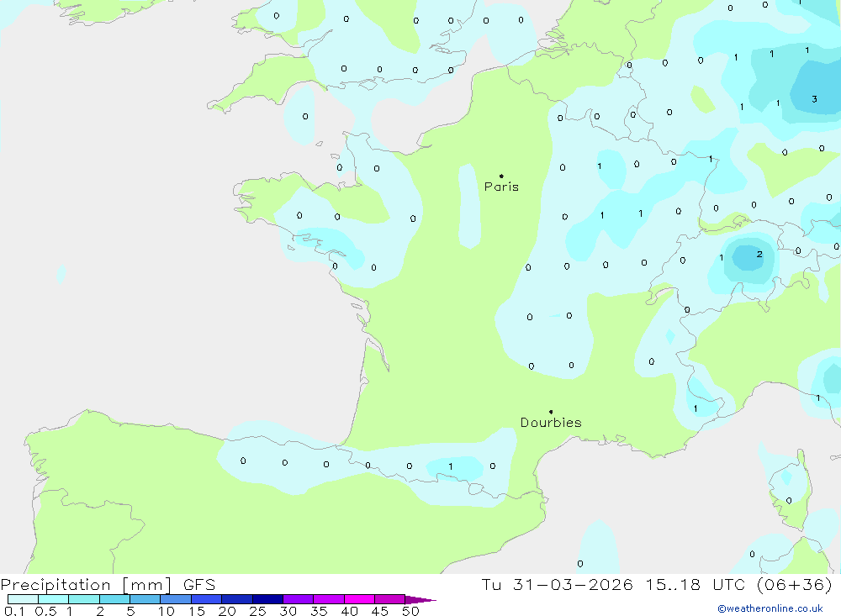Pick the 0.5–1 mm legend color swatch
Viewport: 841px width, 616px height.
(x=53, y=599)
